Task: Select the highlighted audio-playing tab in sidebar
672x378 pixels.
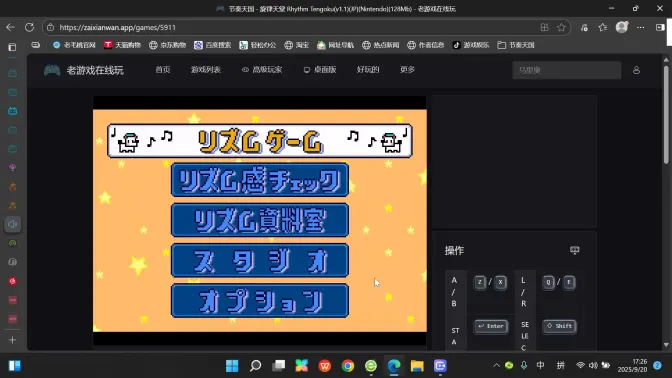Action: (12, 224)
